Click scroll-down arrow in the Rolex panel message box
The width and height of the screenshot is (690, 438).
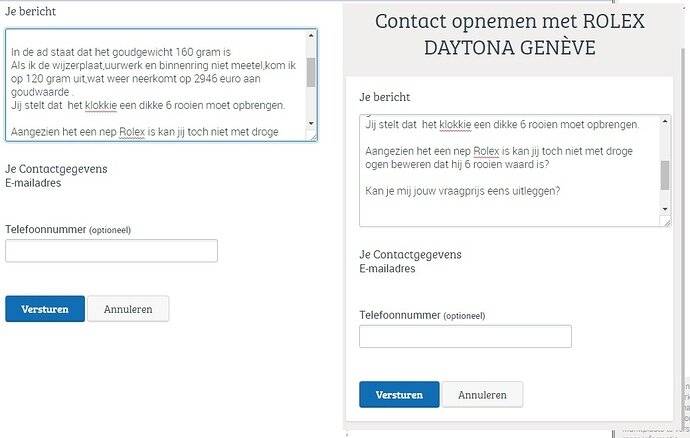tap(665, 208)
